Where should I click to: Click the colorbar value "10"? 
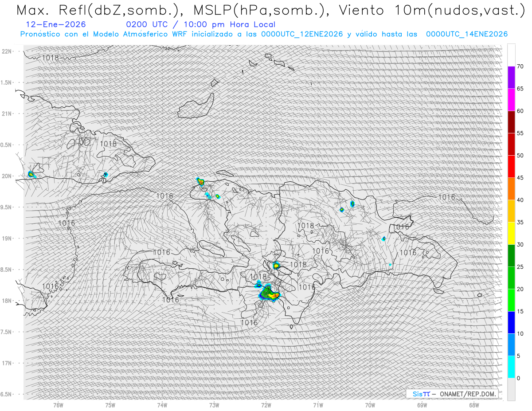click(x=520, y=333)
